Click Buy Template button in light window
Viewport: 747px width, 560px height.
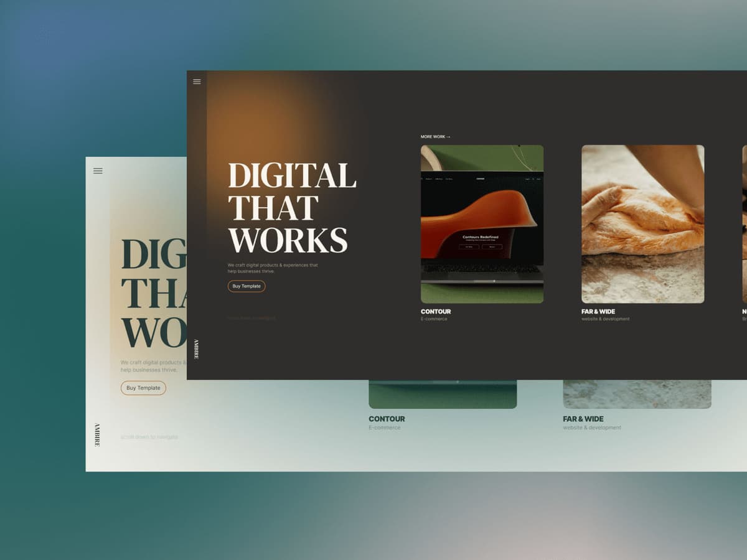tap(143, 388)
